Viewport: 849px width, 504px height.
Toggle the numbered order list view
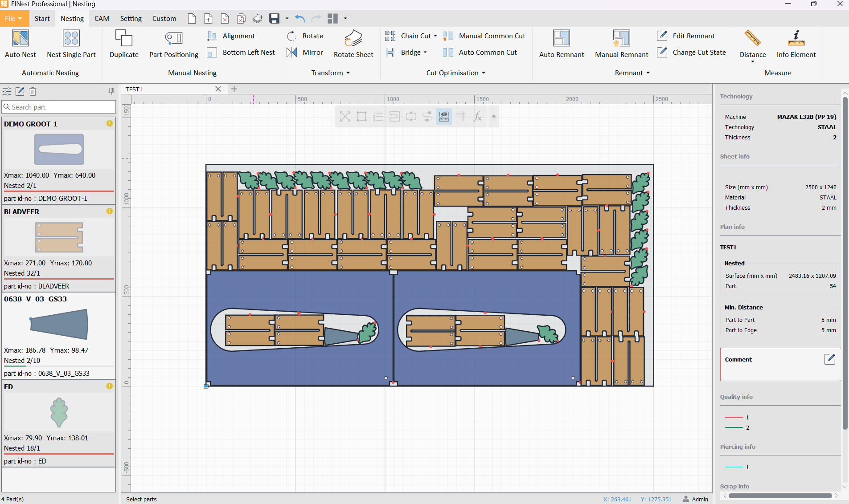pyautogui.click(x=378, y=117)
